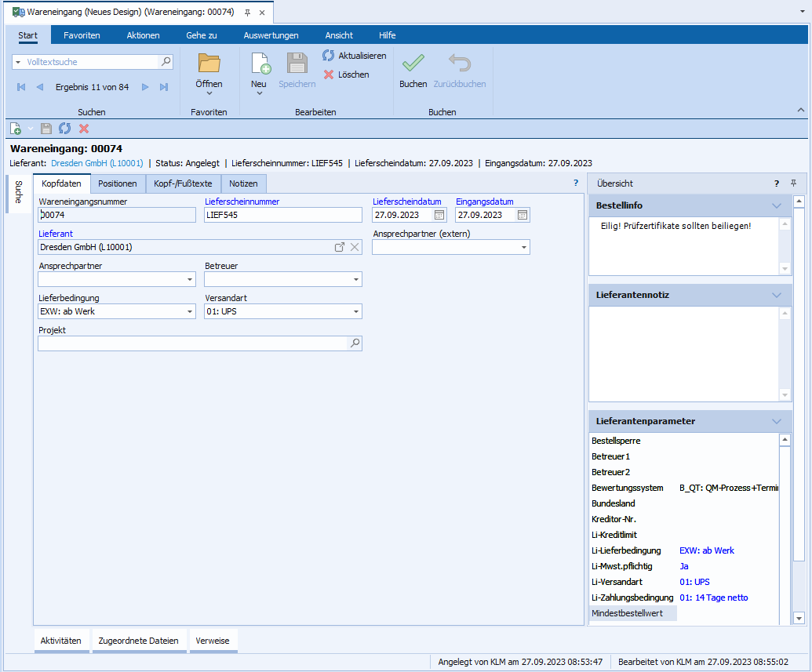
Task: Open the Favoriten folder icon
Action: pos(209,64)
